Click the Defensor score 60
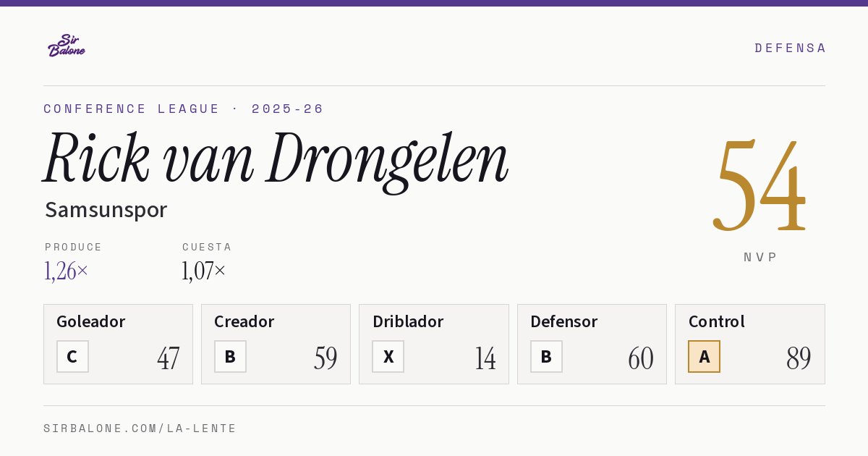868x456 pixels. 641,358
